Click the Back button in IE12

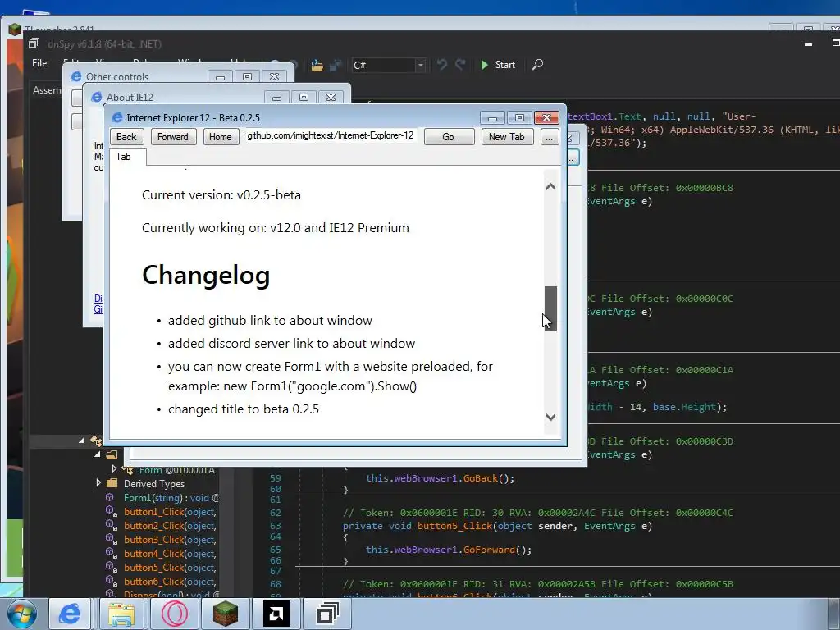[126, 137]
